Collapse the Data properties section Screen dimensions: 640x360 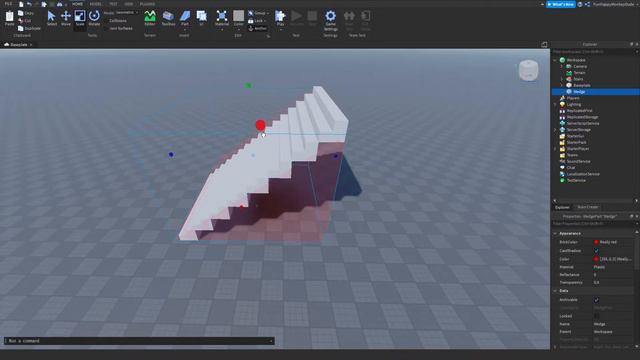555,291
